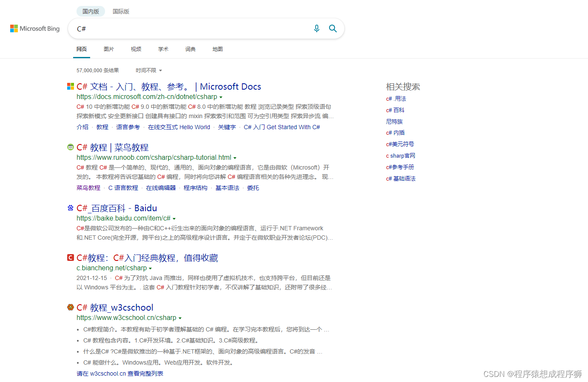Submit search using the magnifier icon
This screenshot has height=382, width=588.
point(333,28)
